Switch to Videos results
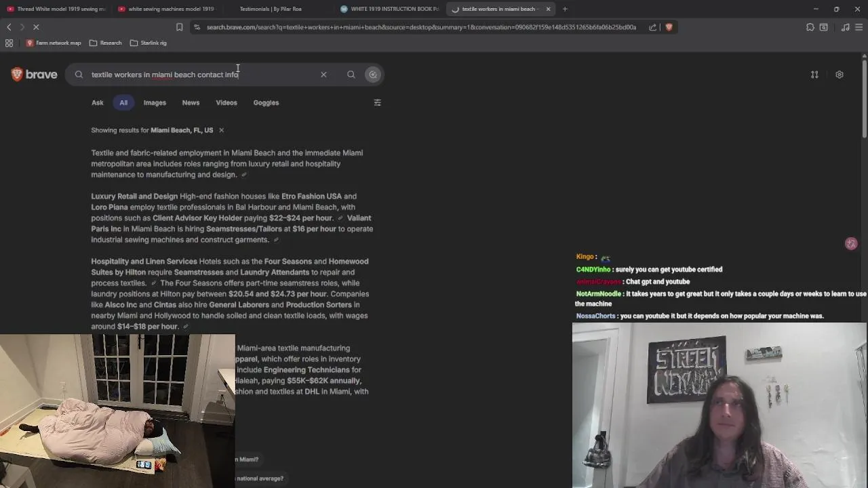Image resolution: width=868 pixels, height=488 pixels. click(x=226, y=102)
